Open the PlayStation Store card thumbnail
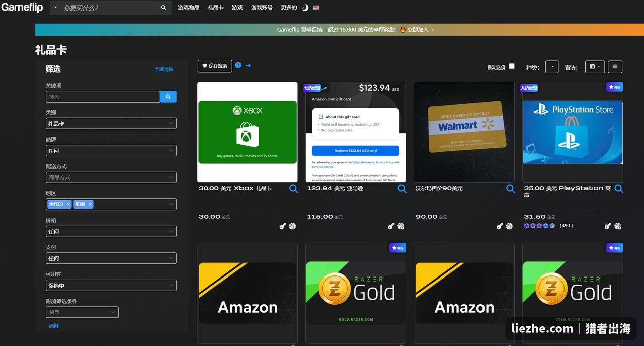Viewport: 644px width, 346px height. pos(573,132)
